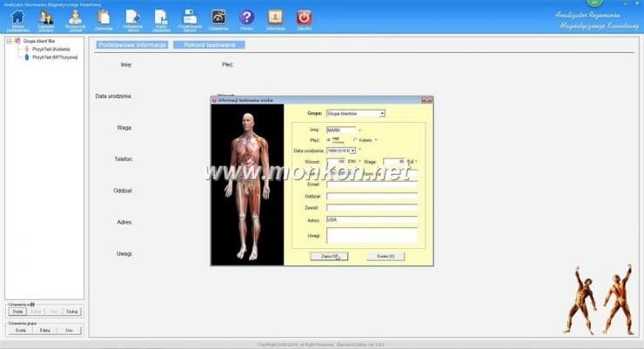Click the Zapisz save button
Viewport: 644px width, 349px height.
(x=329, y=256)
